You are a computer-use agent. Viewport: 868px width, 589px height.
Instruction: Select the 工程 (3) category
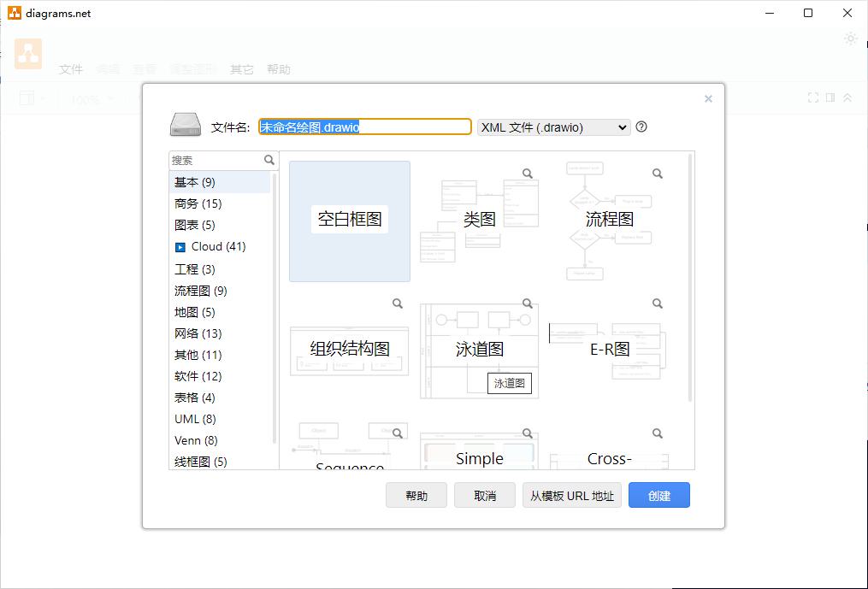pos(220,269)
